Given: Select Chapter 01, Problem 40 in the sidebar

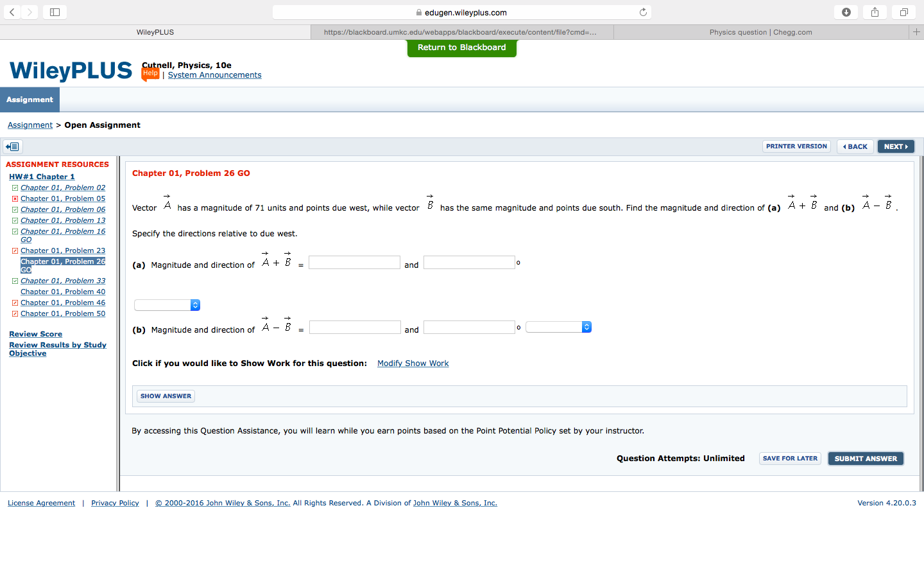Looking at the screenshot, I should click(x=62, y=291).
